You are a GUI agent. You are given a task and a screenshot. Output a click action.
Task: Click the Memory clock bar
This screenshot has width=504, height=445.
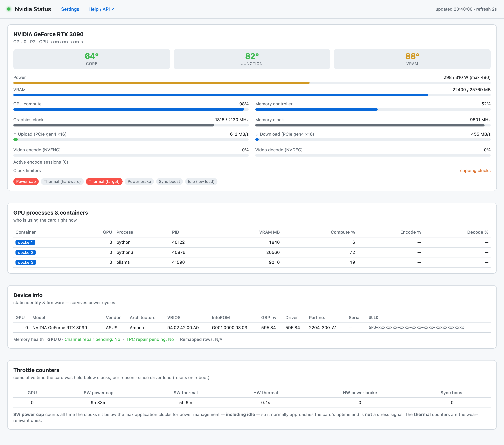pos(373,125)
